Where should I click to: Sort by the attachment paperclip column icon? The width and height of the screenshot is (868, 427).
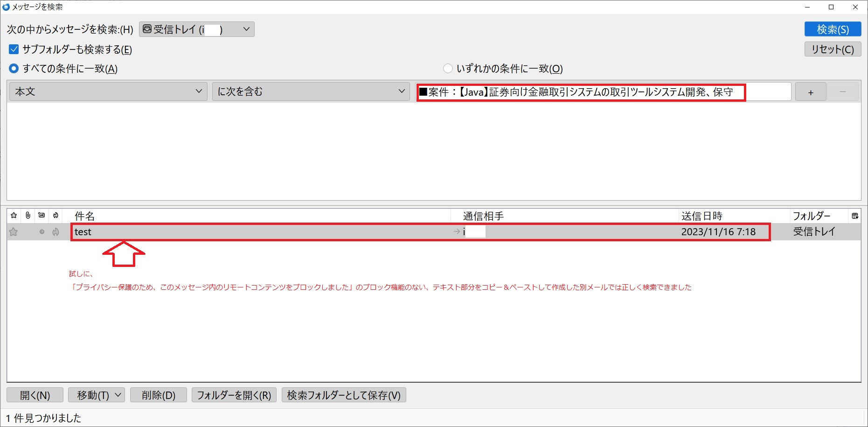point(28,216)
